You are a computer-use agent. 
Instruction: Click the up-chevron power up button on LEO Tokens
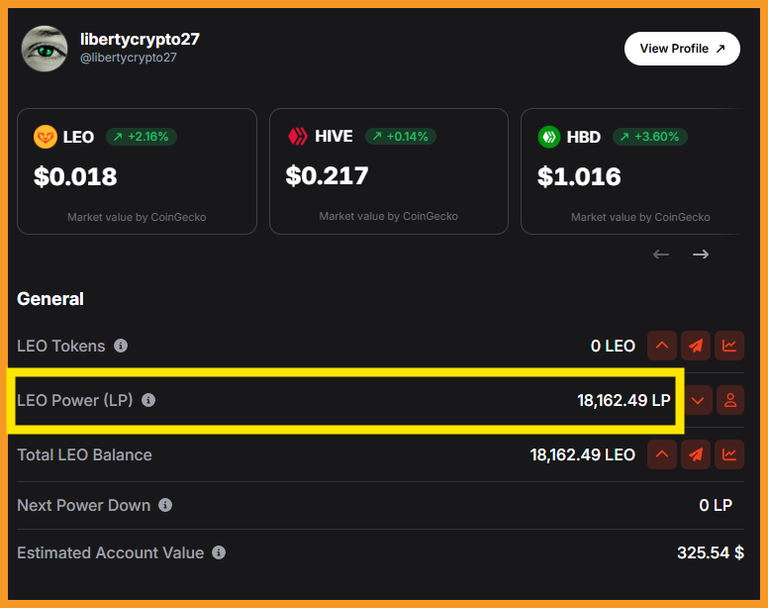662,346
